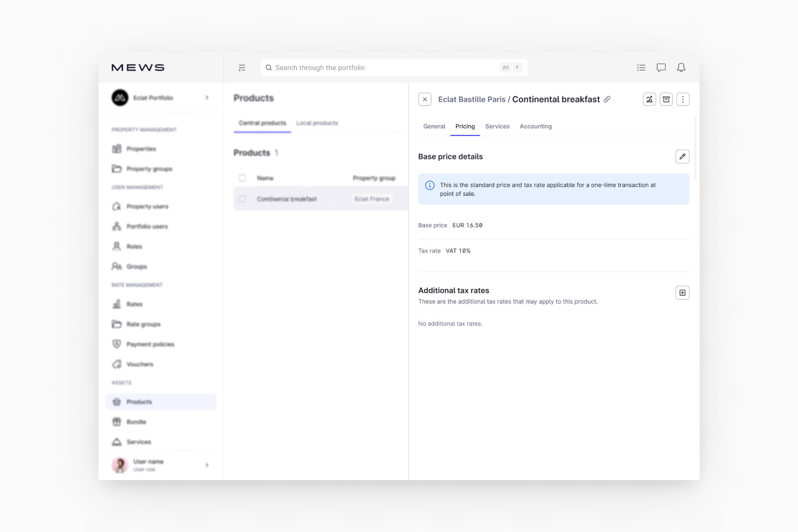Open the three-dot more options menu
The width and height of the screenshot is (798, 532).
[x=682, y=99]
